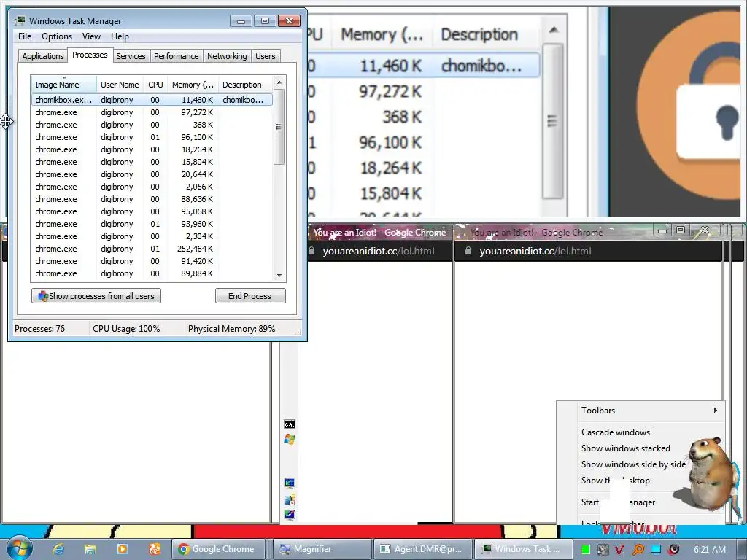Click Physical Memory: 89% status
Viewport: 747px width, 560px height.
(231, 329)
